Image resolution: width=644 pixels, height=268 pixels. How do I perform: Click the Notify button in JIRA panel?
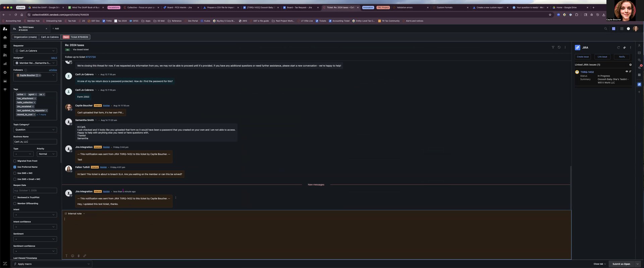pos(622,57)
